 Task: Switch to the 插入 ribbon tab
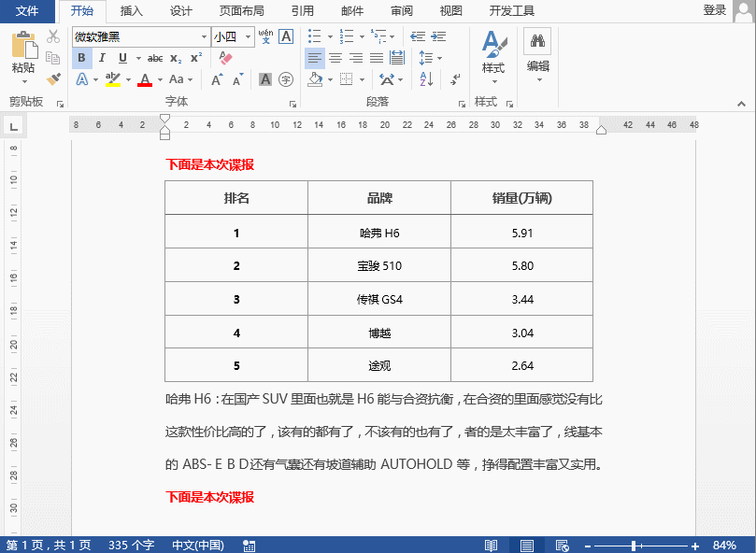[129, 11]
